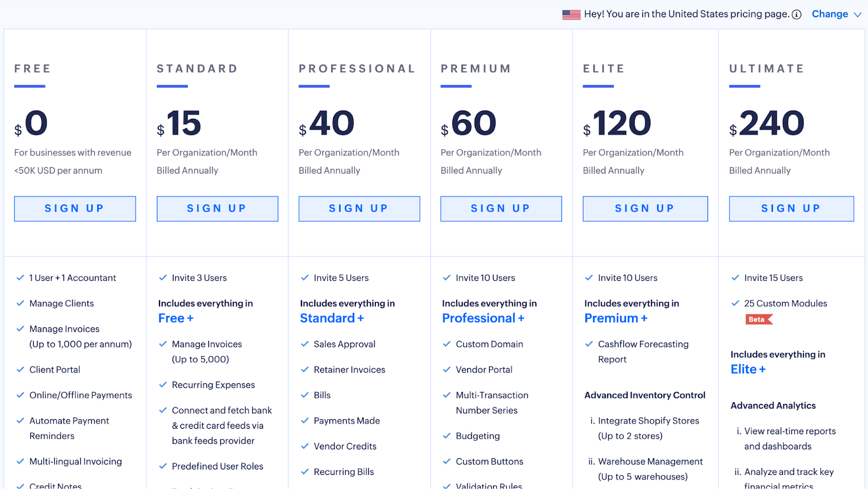This screenshot has height=489, width=868.
Task: Select Sign Up for Ultimate $240 plan
Action: tap(791, 209)
